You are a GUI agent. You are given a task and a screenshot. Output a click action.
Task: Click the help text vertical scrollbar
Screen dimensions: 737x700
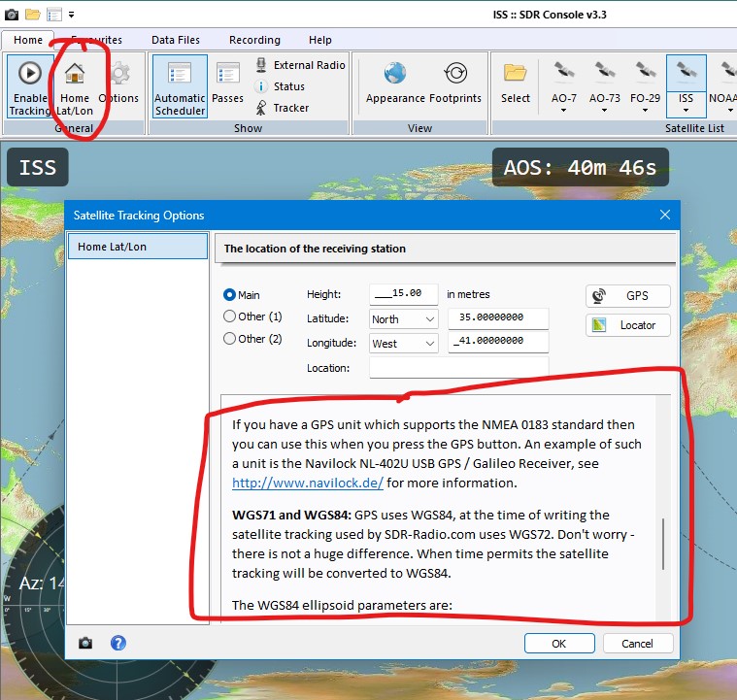pos(663,544)
